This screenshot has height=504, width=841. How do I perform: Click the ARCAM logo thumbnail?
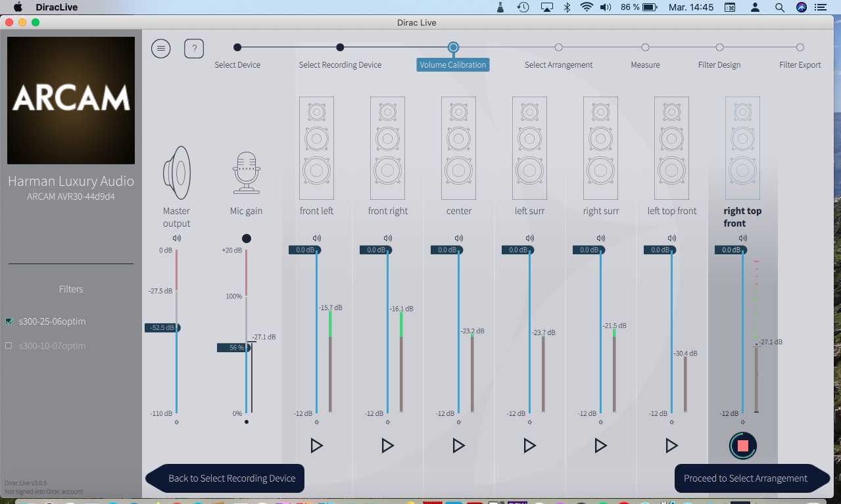click(x=71, y=101)
